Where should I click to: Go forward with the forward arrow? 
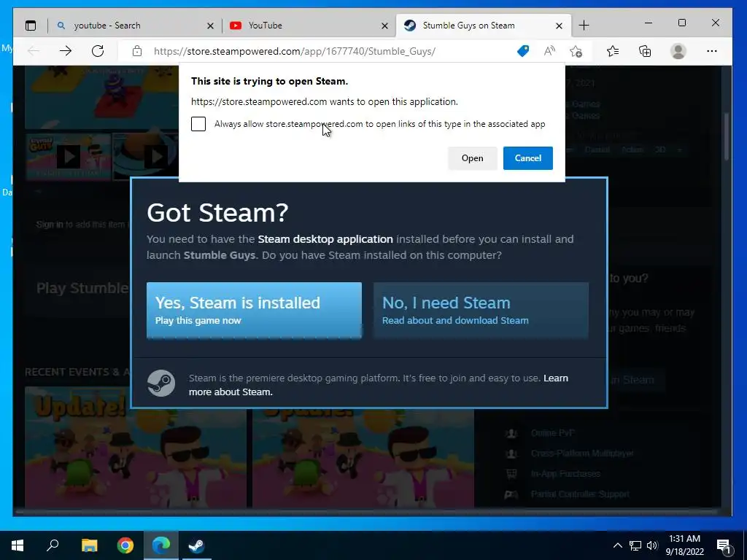pos(66,51)
